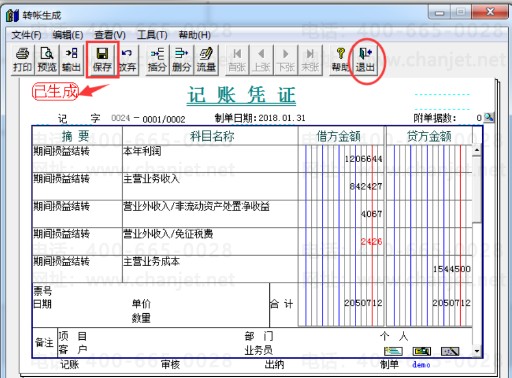
Task: Save the voucher with 保存
Action: pos(102,60)
